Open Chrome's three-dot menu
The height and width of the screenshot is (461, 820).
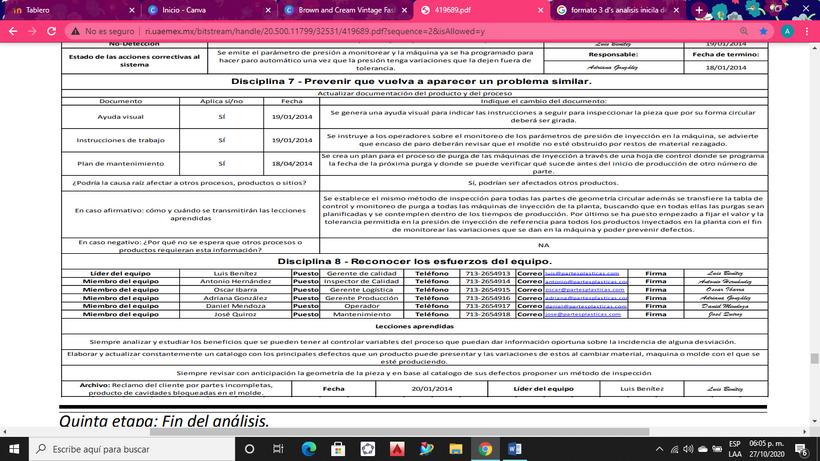tap(807, 31)
